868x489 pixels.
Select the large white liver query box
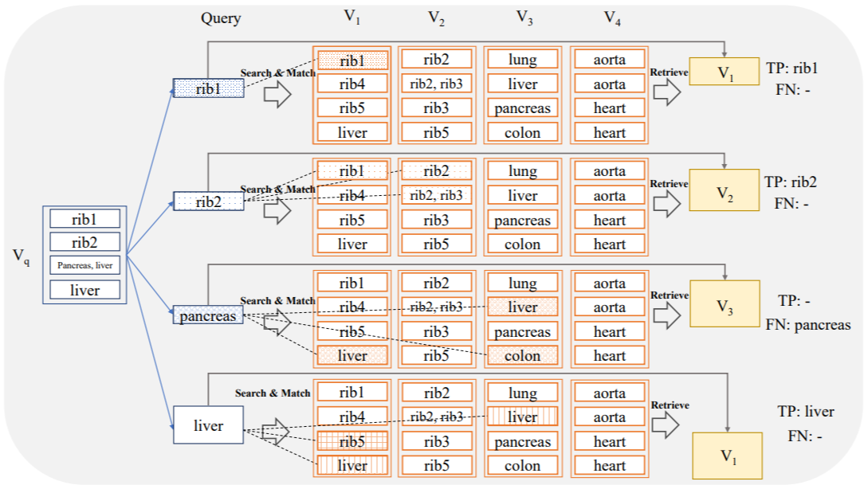click(208, 426)
